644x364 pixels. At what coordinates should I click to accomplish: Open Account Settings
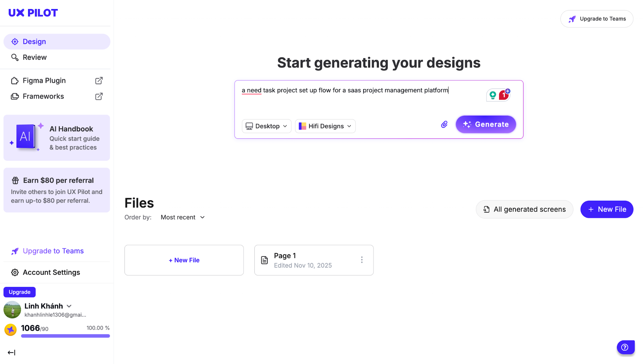coord(51,273)
